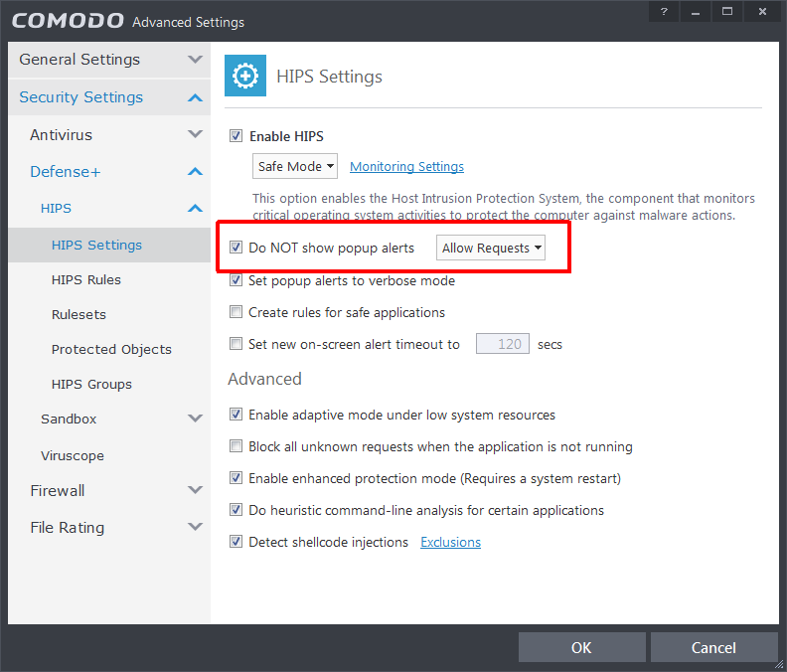
Task: Expand the Antivirus section chevron
Action: 195,134
